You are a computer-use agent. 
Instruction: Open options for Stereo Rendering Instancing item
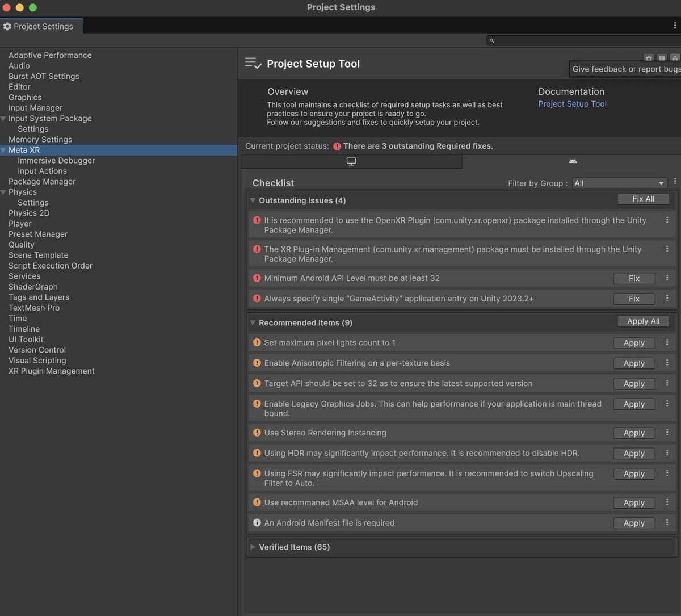(667, 433)
